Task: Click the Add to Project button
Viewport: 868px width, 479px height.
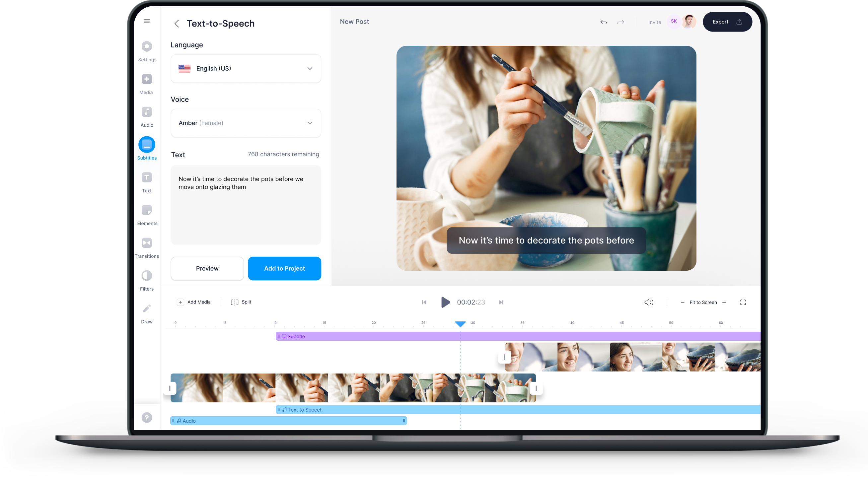Action: tap(284, 268)
